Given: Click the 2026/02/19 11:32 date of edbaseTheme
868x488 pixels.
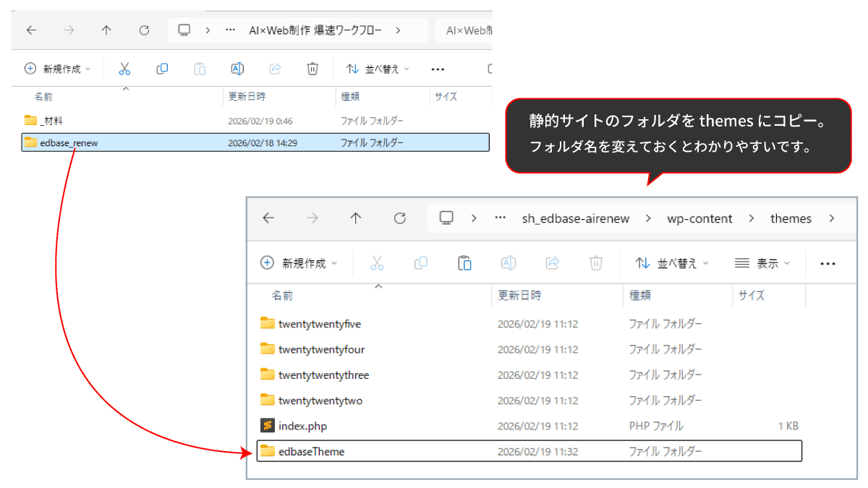Looking at the screenshot, I should point(537,451).
